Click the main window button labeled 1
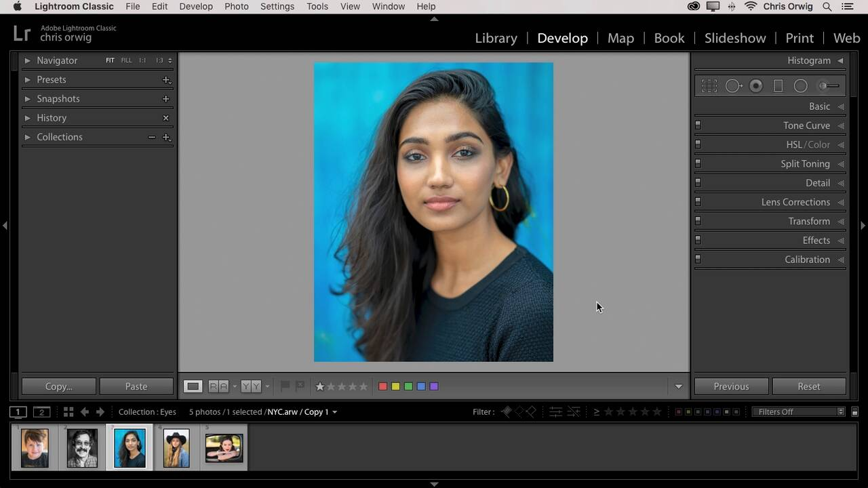The image size is (868, 488). [18, 411]
